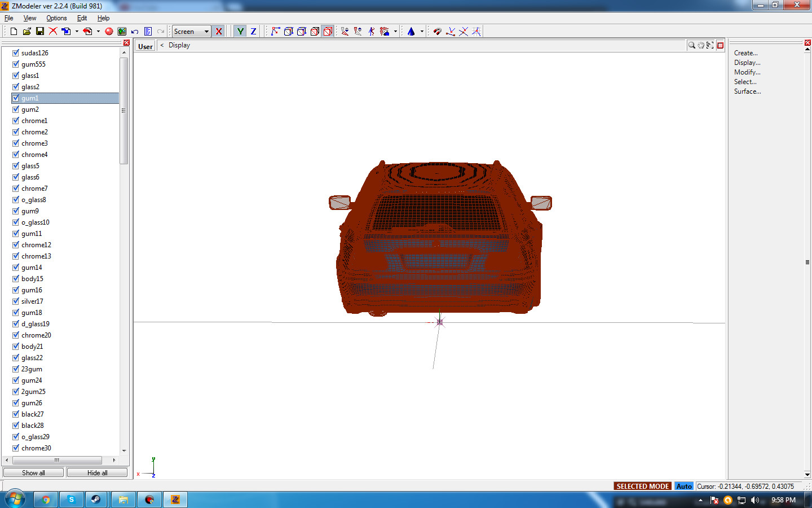
Task: Click the first triangle selection tool icon
Action: [x=345, y=32]
